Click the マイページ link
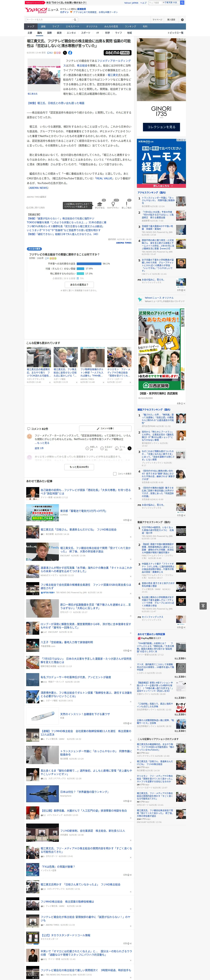Image resolution: width=210 pixels, height=980 pixels. point(157,20)
